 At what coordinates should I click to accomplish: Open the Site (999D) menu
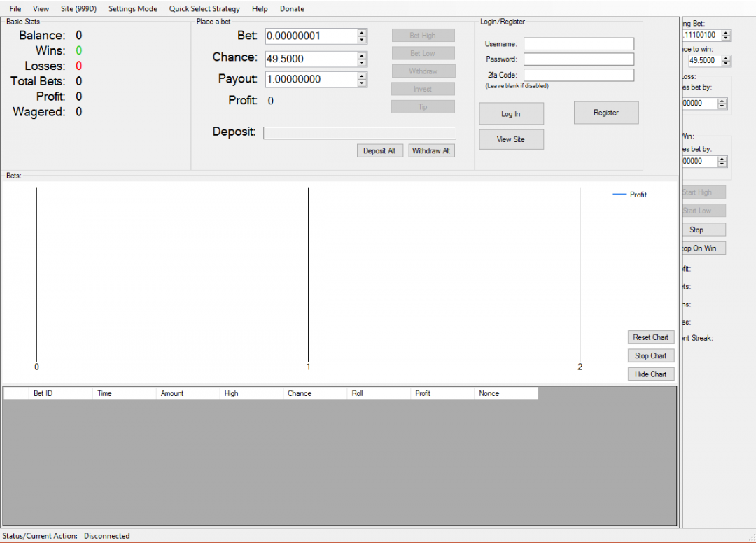(78, 9)
